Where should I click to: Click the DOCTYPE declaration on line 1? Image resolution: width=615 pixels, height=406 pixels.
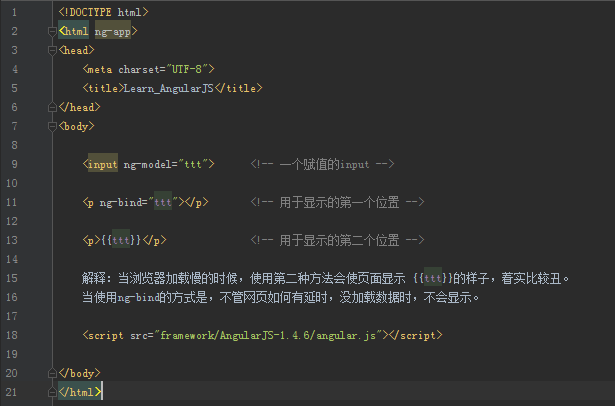pyautogui.click(x=104, y=12)
